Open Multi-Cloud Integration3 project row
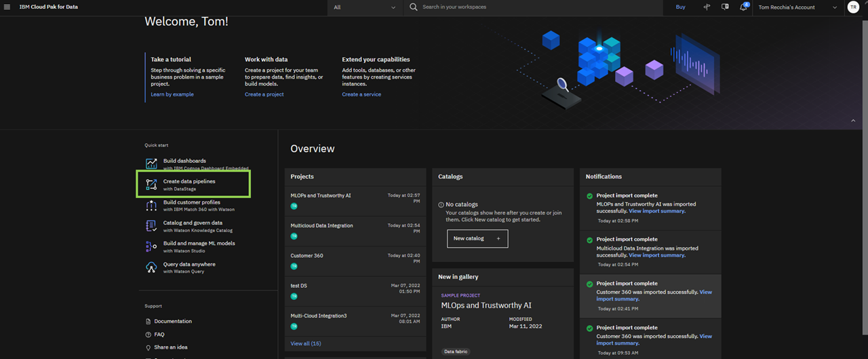Viewport: 868px width, 359px height. coord(355,321)
